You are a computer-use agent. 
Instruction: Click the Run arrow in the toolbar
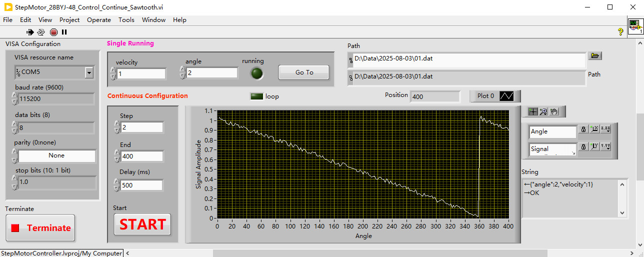(29, 32)
